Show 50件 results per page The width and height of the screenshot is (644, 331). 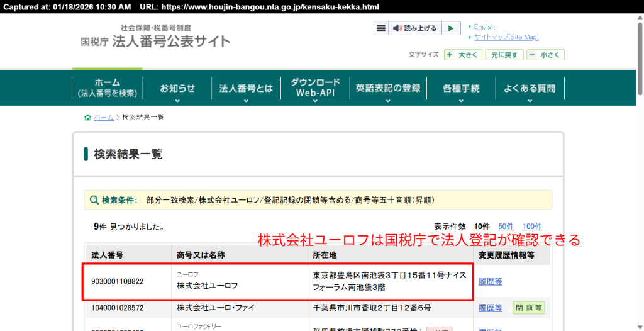click(506, 227)
